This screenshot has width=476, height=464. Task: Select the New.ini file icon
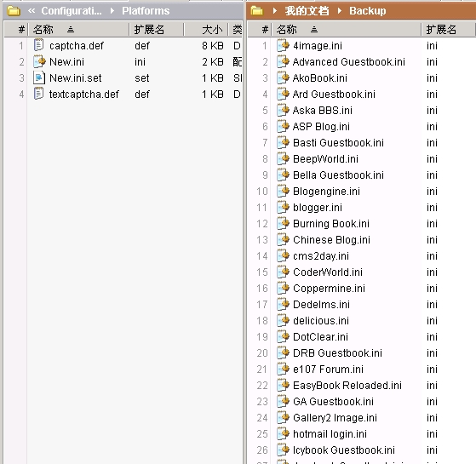pyautogui.click(x=39, y=61)
